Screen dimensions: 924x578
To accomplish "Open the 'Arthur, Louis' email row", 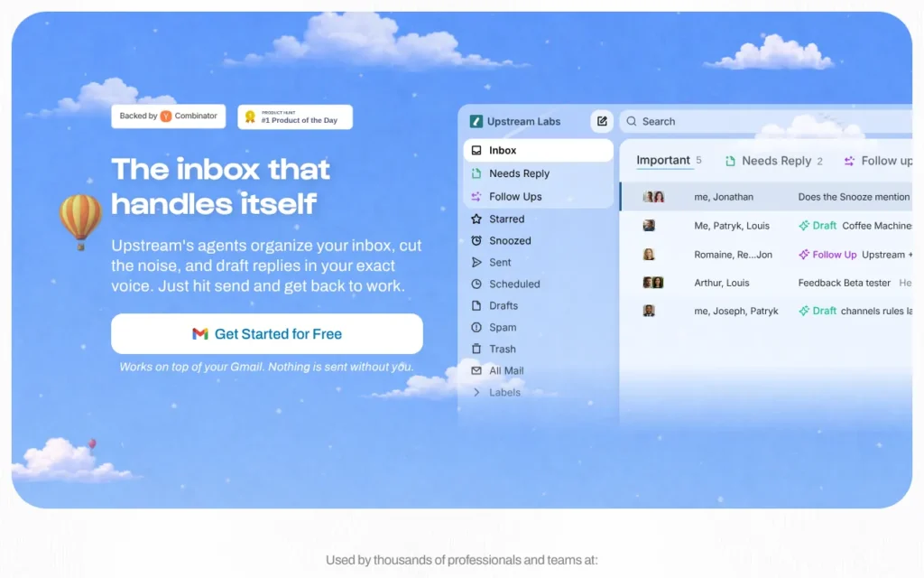I will (766, 283).
